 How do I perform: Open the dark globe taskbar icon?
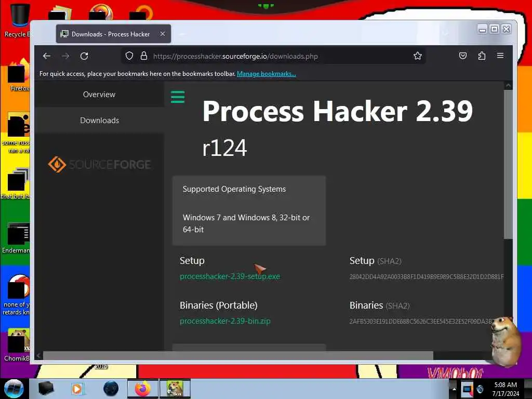pos(111,389)
